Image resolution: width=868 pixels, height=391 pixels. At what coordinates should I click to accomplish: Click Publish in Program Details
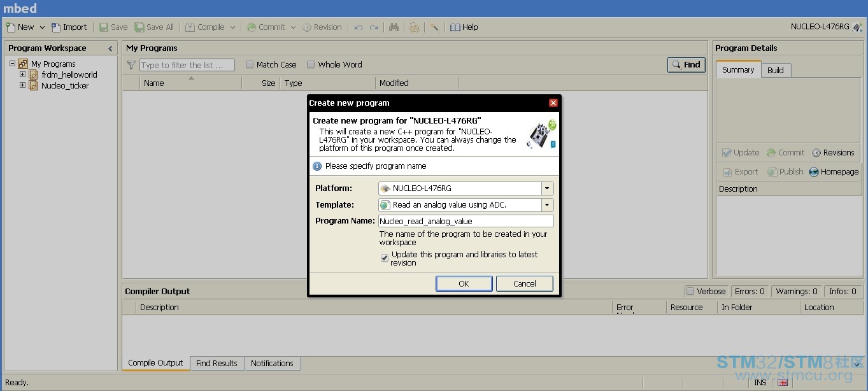click(x=785, y=171)
